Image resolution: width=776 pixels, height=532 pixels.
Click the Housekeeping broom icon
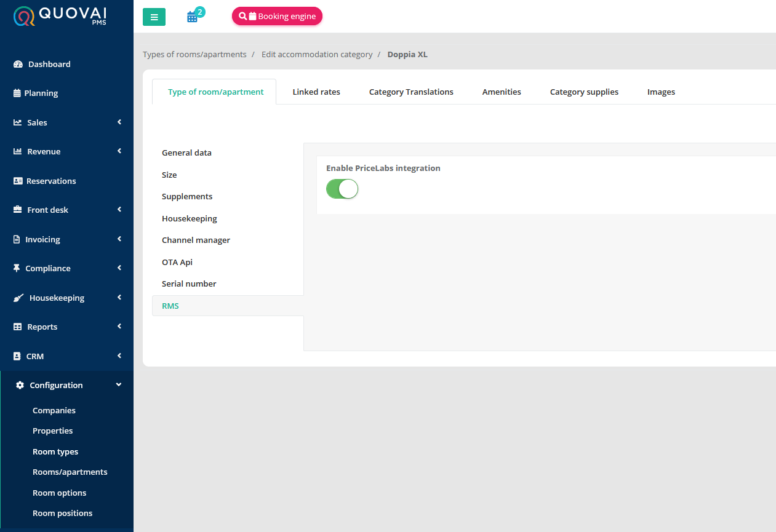18,298
